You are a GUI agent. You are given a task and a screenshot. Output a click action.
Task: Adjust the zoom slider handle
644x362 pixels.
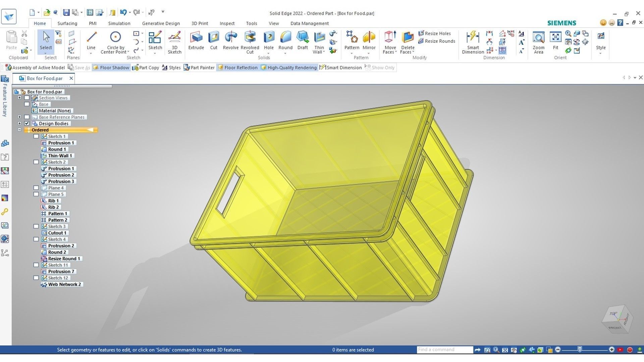(580, 350)
